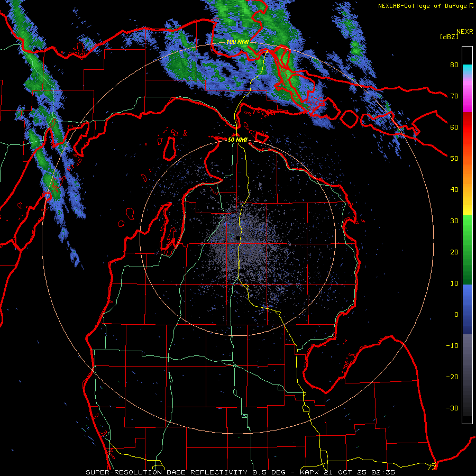Click the blue segment of the reflectivity colorbar

(x=467, y=309)
